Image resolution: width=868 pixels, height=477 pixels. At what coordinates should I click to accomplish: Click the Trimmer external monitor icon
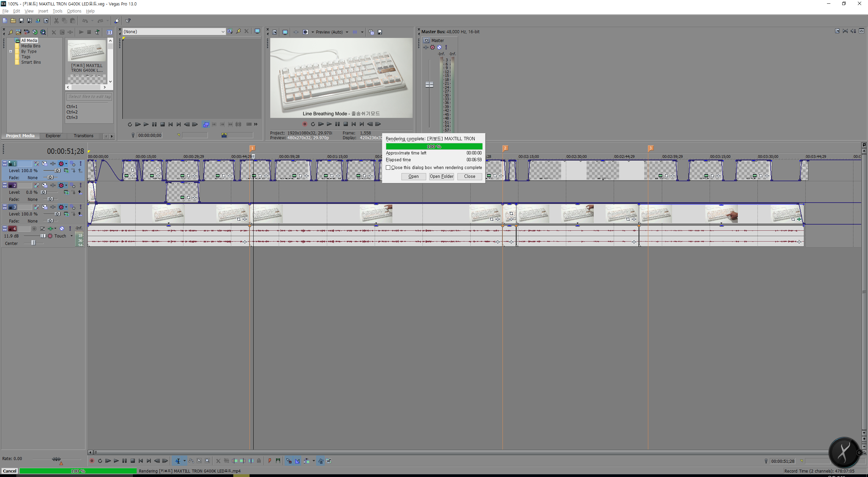click(x=257, y=31)
